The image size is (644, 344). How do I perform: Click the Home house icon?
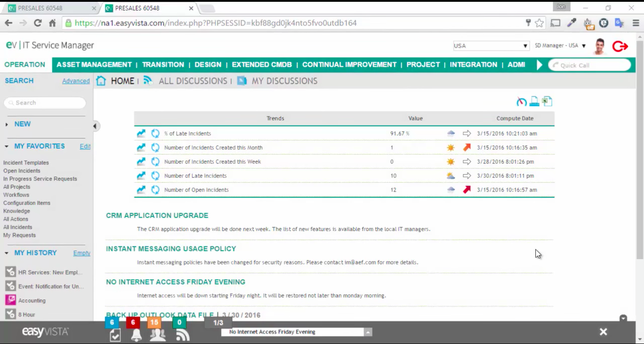point(102,81)
